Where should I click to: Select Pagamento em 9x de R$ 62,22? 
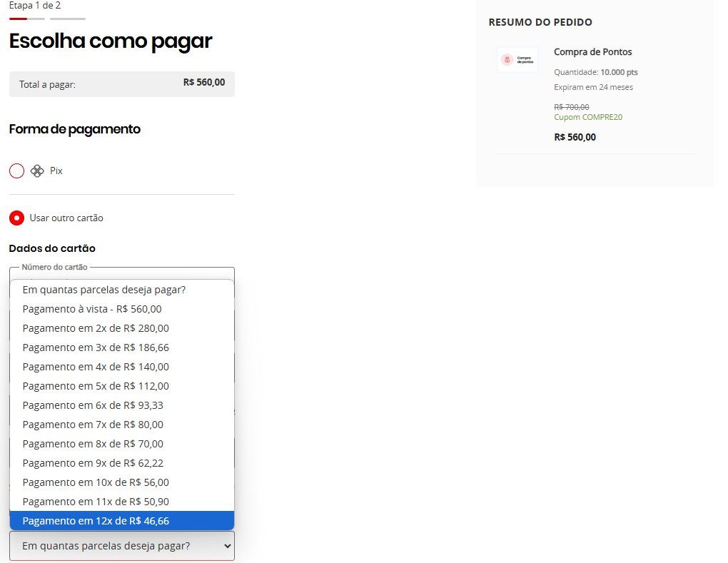pos(122,463)
